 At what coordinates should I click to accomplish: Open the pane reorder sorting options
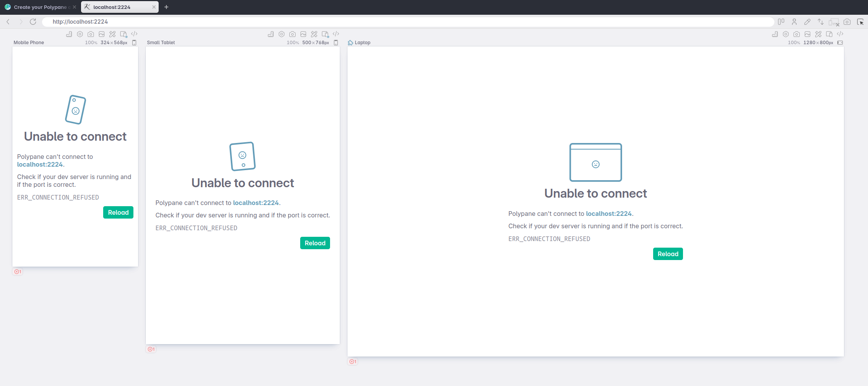pyautogui.click(x=821, y=22)
